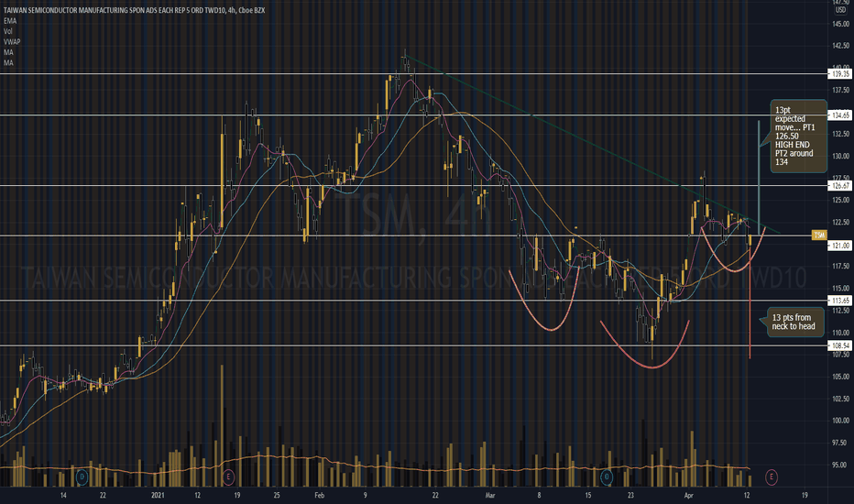Select the 134.65 horizontal line price label

[840, 115]
